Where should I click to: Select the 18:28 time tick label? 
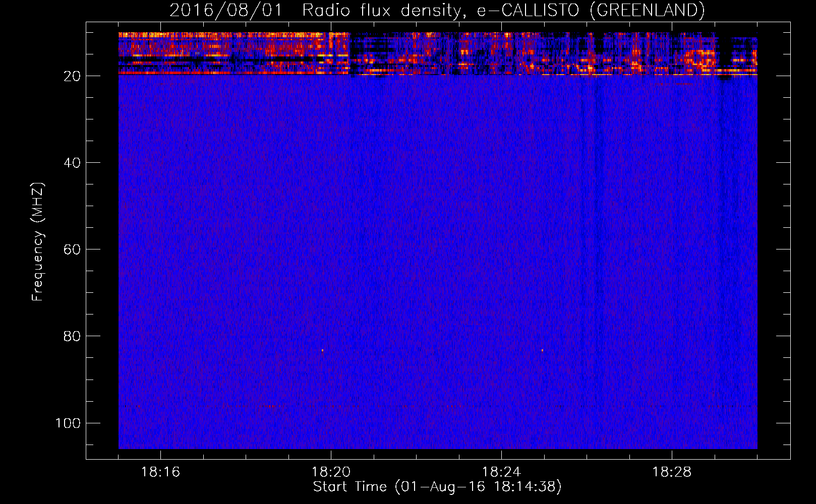point(672,472)
